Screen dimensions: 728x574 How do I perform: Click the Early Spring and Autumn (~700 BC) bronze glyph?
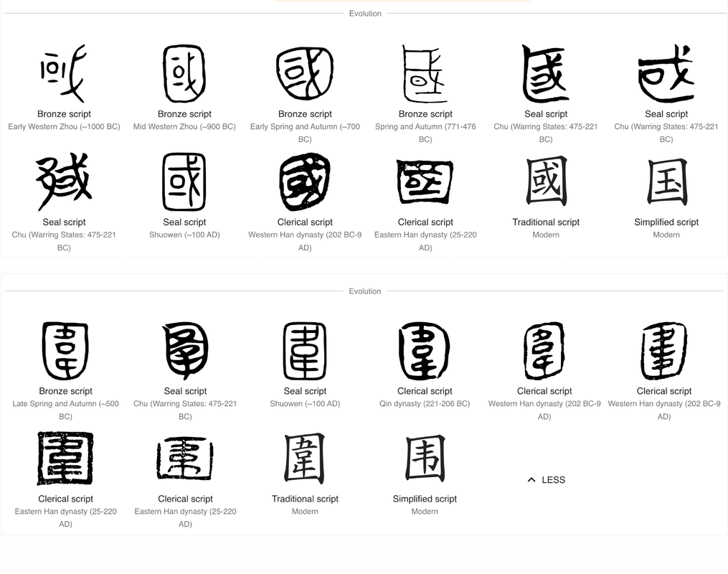click(305, 74)
